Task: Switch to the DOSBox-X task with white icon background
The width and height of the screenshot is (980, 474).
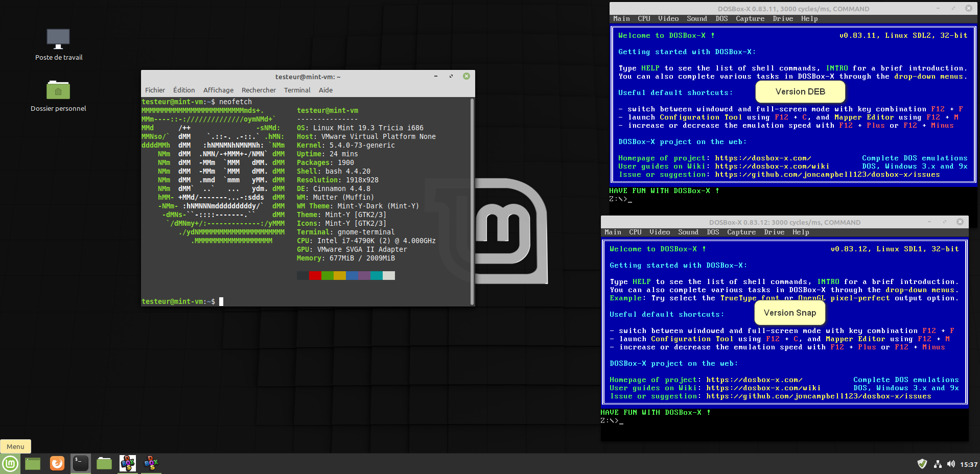Action: click(x=128, y=463)
